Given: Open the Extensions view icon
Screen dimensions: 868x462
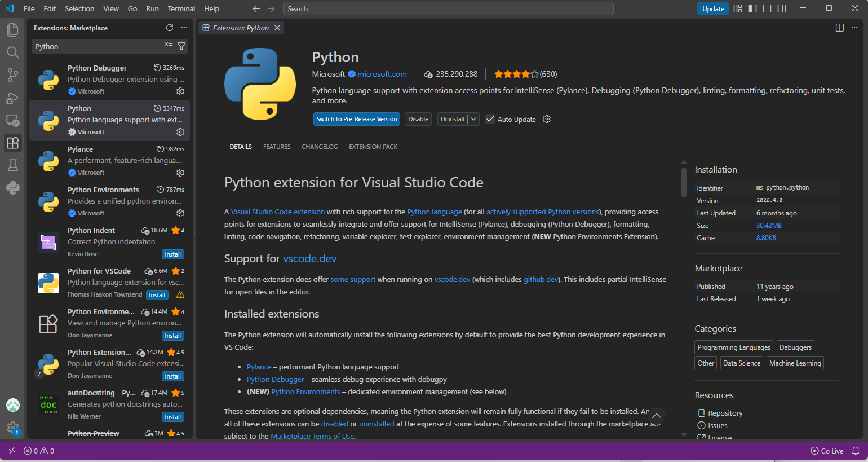Looking at the screenshot, I should point(12,143).
